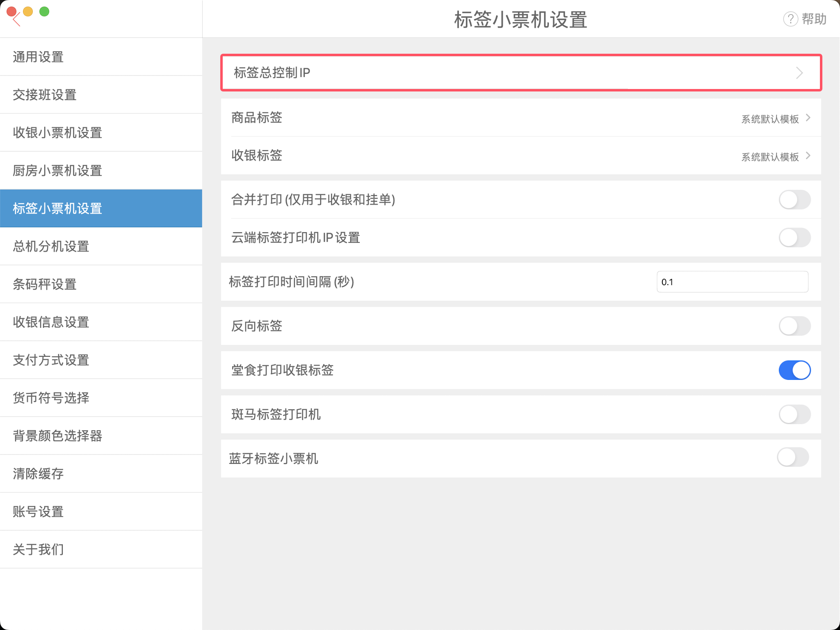
Task: Click the help question mark icon
Action: (790, 19)
